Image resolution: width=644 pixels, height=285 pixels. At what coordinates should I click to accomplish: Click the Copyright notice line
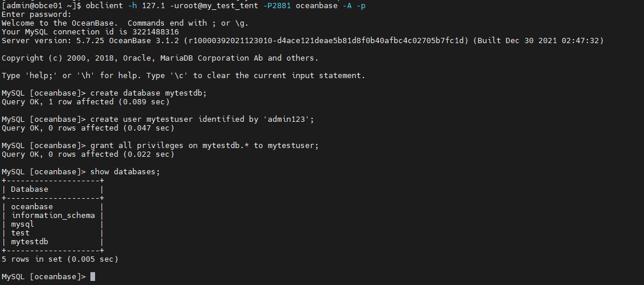(160, 58)
